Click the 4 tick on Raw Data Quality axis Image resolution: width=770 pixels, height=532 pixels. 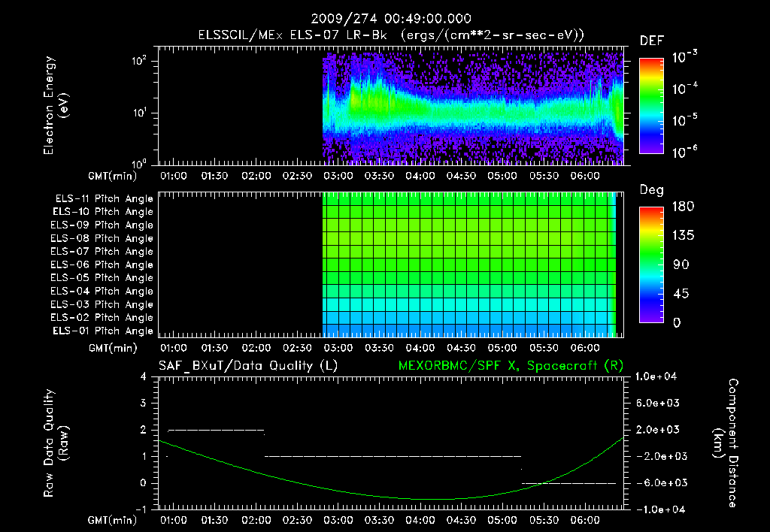144,377
